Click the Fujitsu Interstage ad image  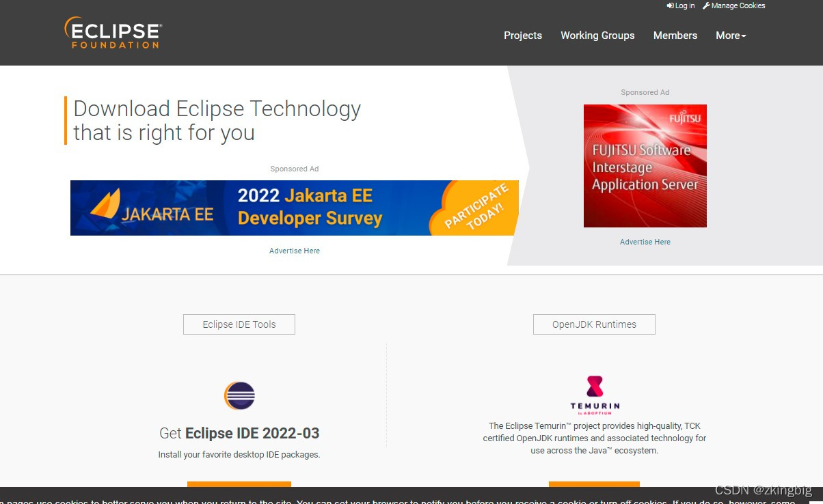645,166
